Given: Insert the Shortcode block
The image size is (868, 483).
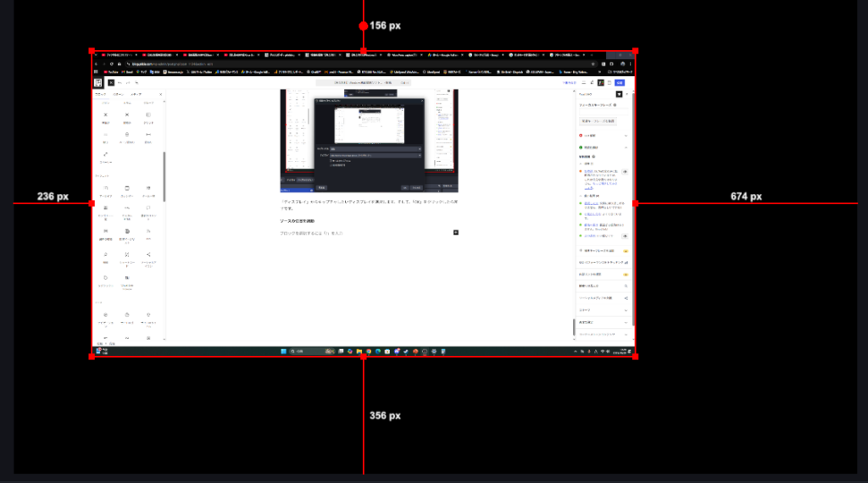Looking at the screenshot, I should (127, 258).
